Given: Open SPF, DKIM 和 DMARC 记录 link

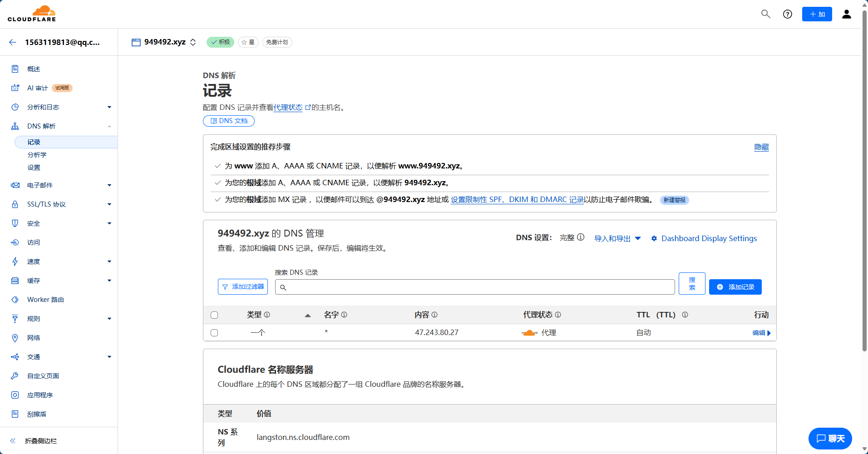Looking at the screenshot, I should pyautogui.click(x=517, y=200).
